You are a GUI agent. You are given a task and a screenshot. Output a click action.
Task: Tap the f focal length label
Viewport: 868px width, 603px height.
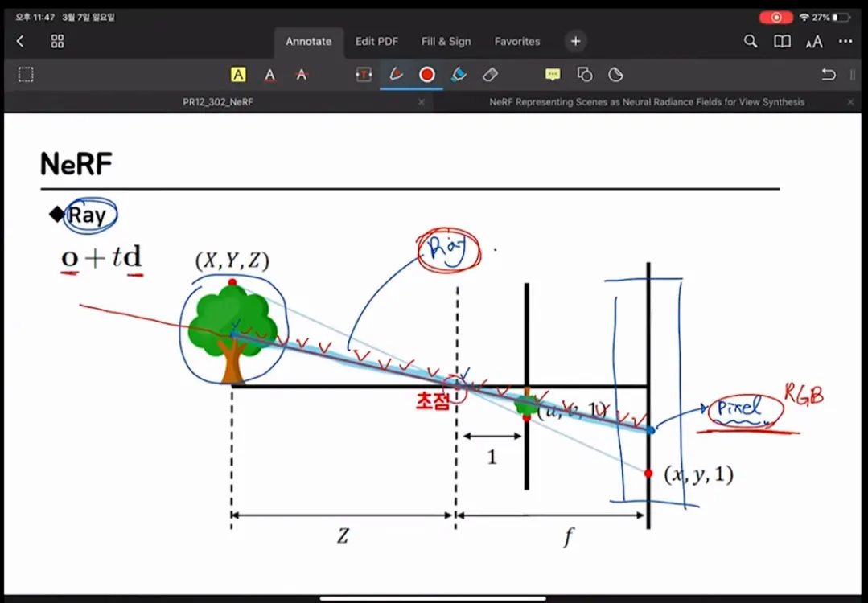click(x=568, y=537)
